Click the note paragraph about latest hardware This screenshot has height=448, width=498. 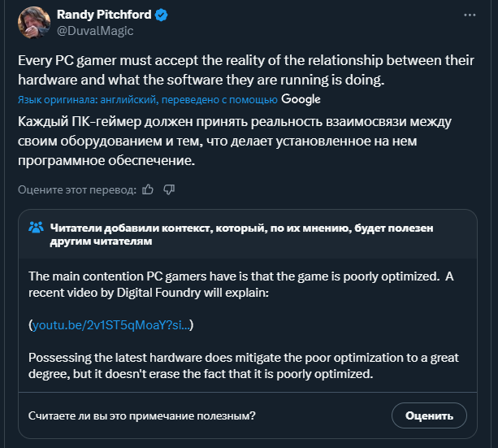click(244, 366)
